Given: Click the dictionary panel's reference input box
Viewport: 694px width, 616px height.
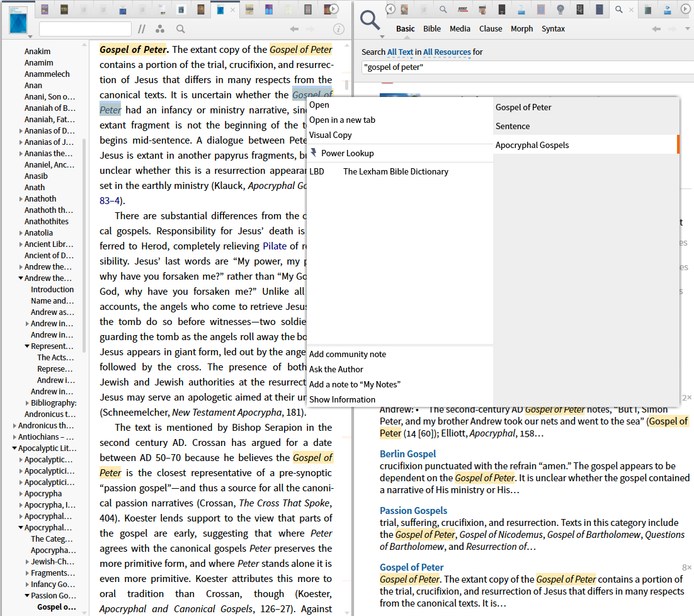Looking at the screenshot, I should 85,29.
